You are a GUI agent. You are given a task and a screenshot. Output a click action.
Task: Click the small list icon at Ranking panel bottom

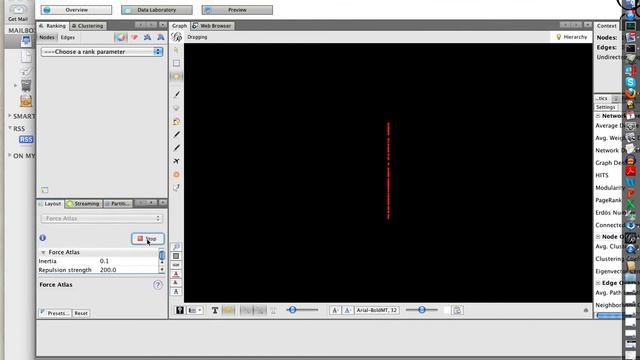44,190
